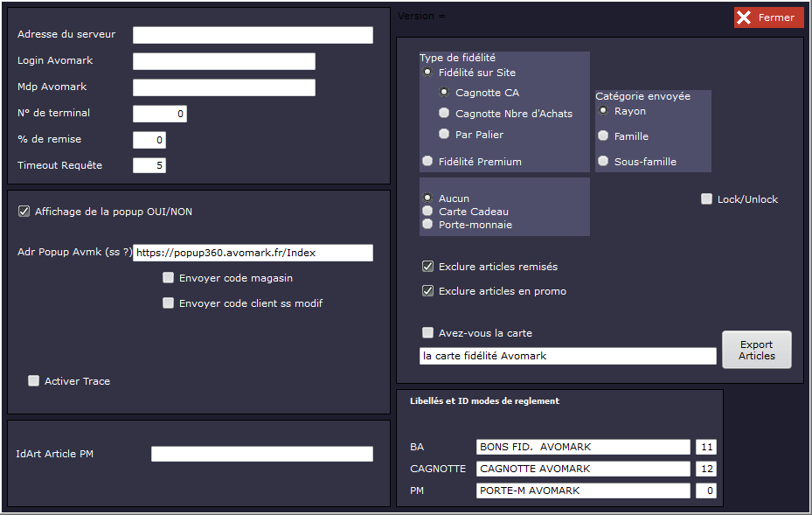
Task: Click the IdArt Article PM field
Action: 261,454
